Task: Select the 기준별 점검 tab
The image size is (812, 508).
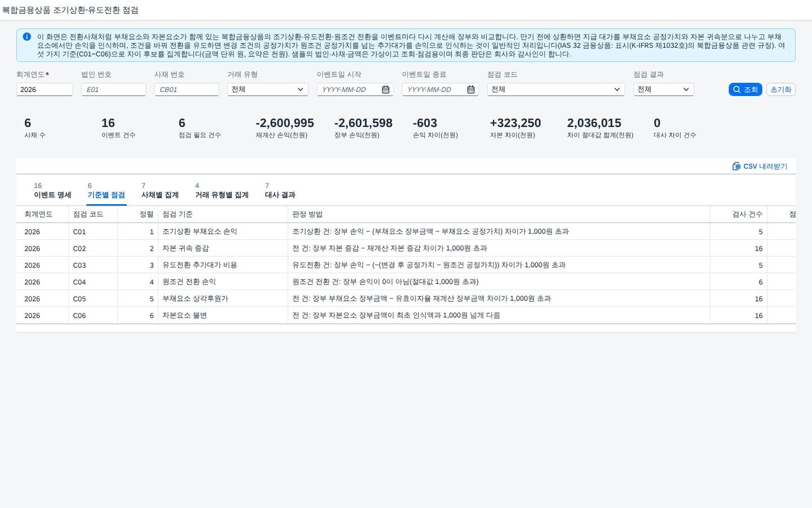Action: (106, 191)
